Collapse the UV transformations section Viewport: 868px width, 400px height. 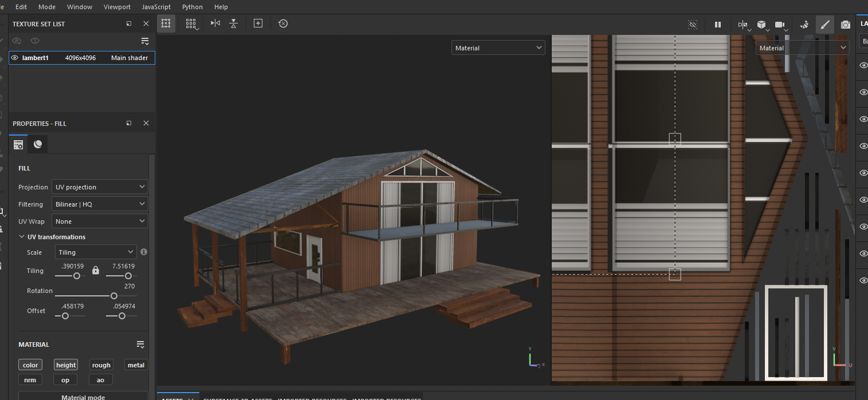pos(22,237)
